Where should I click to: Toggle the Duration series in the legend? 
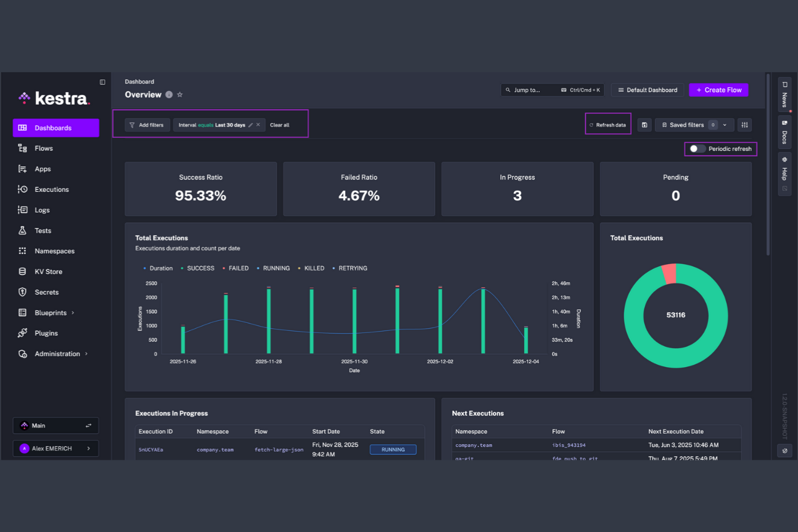point(161,268)
